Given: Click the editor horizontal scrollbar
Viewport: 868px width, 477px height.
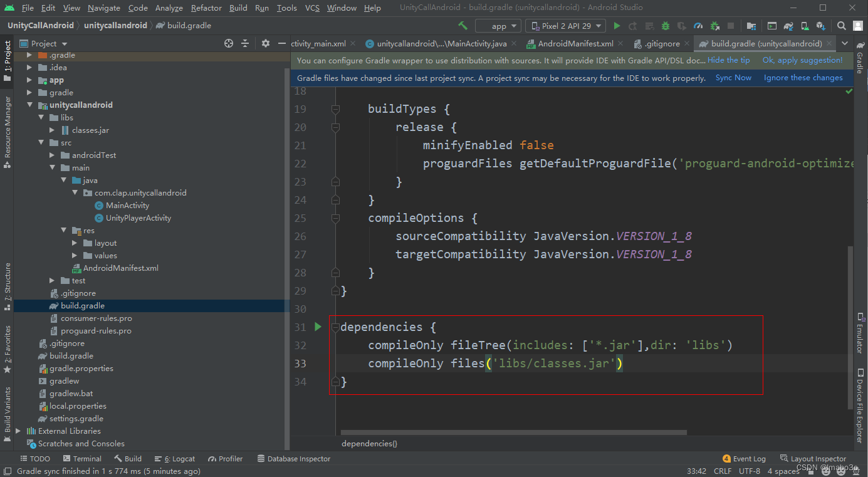Looking at the screenshot, I should click(x=514, y=432).
